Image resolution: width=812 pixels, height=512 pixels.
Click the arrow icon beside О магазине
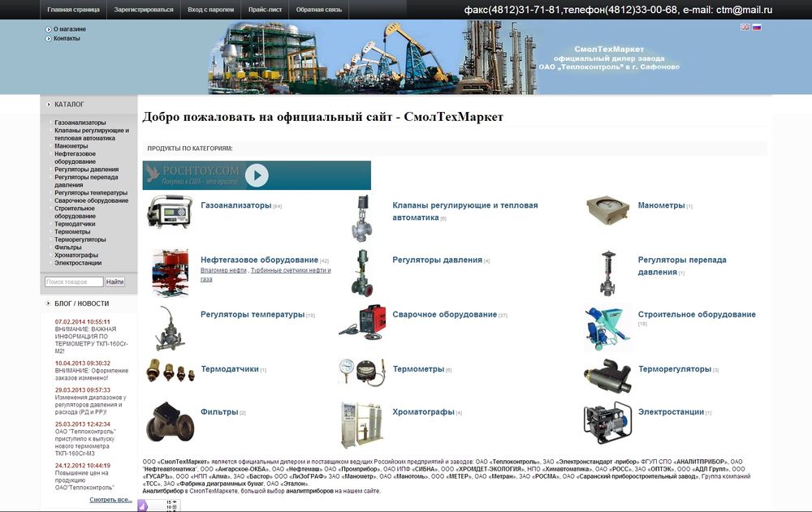pos(49,29)
